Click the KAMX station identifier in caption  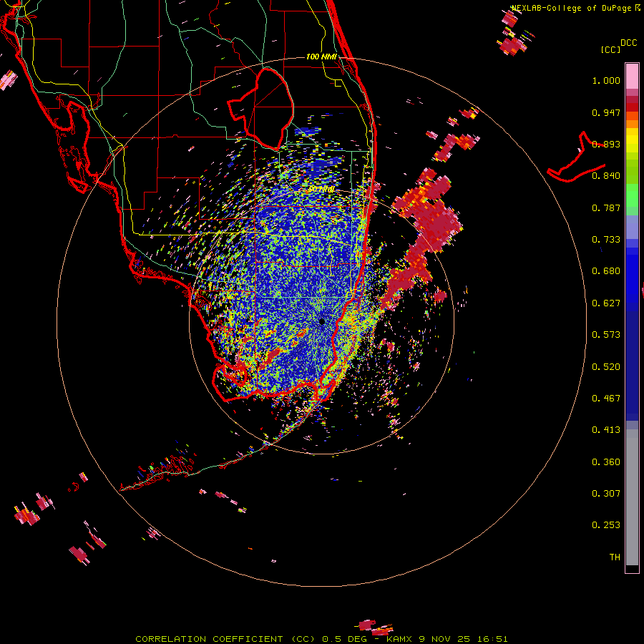pos(400,639)
